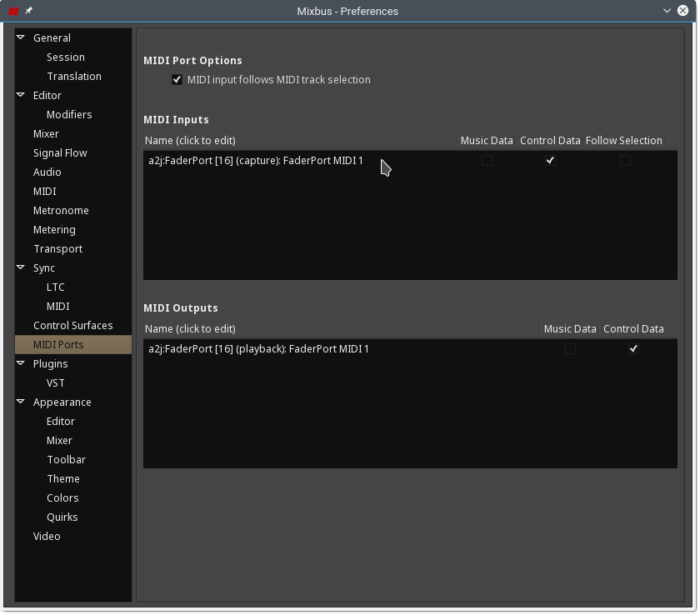The height and width of the screenshot is (615, 700).
Task: Select Audio in the sidebar
Action: point(47,172)
